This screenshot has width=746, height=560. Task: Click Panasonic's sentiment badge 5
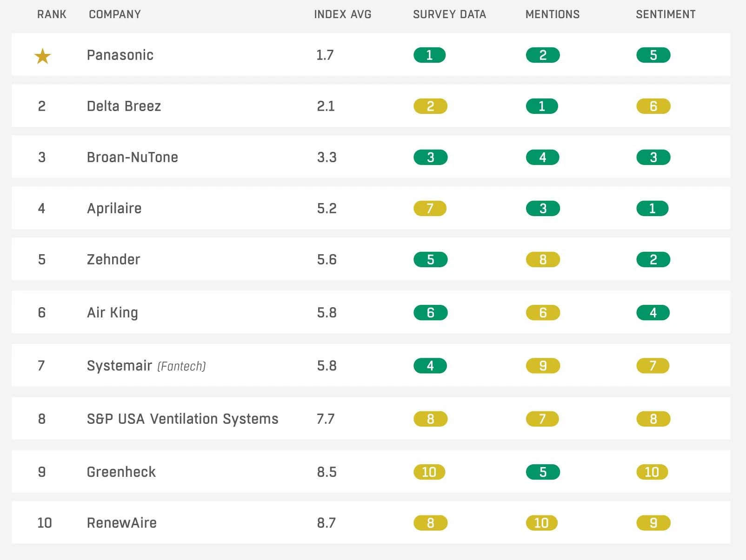pyautogui.click(x=653, y=55)
